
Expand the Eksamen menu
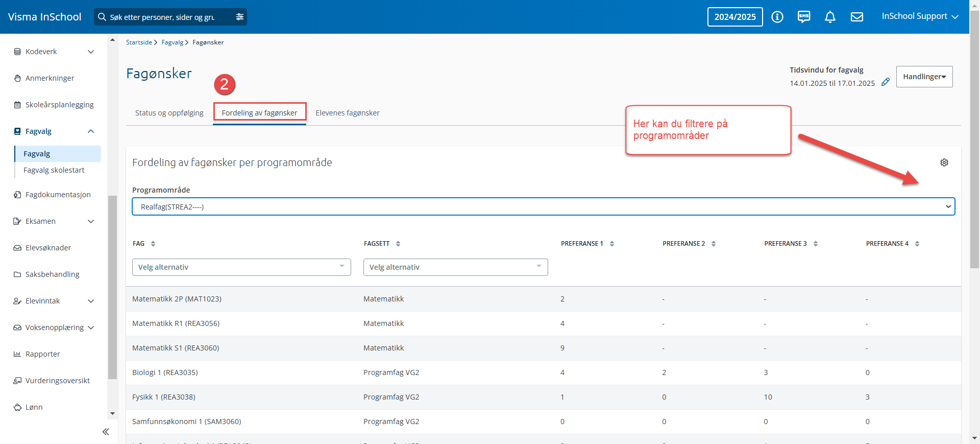click(x=91, y=221)
